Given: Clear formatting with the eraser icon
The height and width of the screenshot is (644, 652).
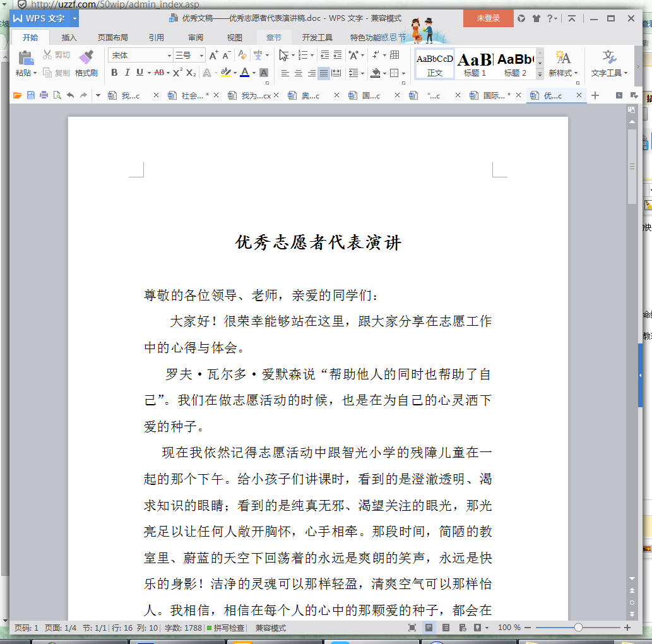Looking at the screenshot, I should pos(242,55).
